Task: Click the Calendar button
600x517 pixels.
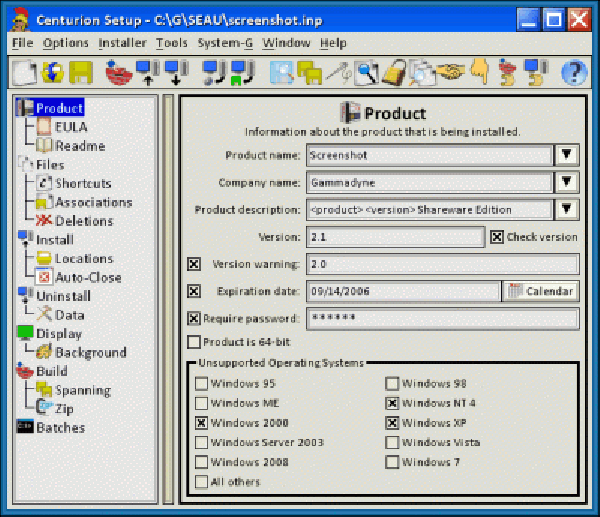Action: tap(540, 291)
